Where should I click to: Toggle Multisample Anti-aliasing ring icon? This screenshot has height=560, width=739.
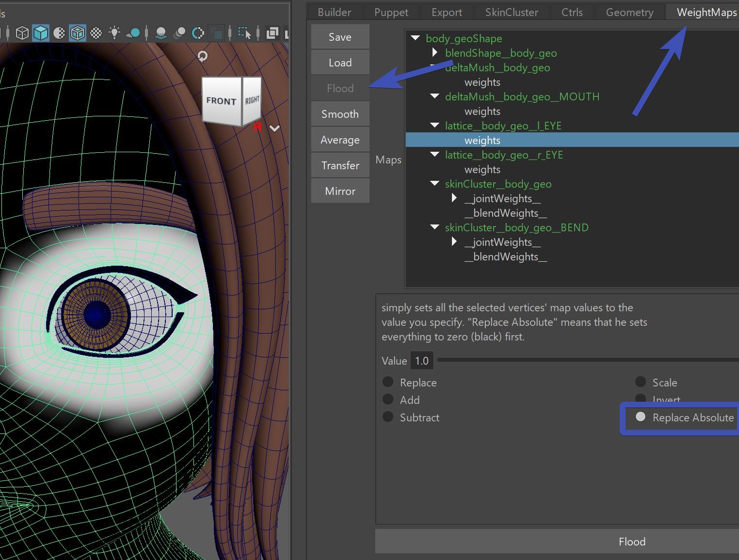point(198,33)
